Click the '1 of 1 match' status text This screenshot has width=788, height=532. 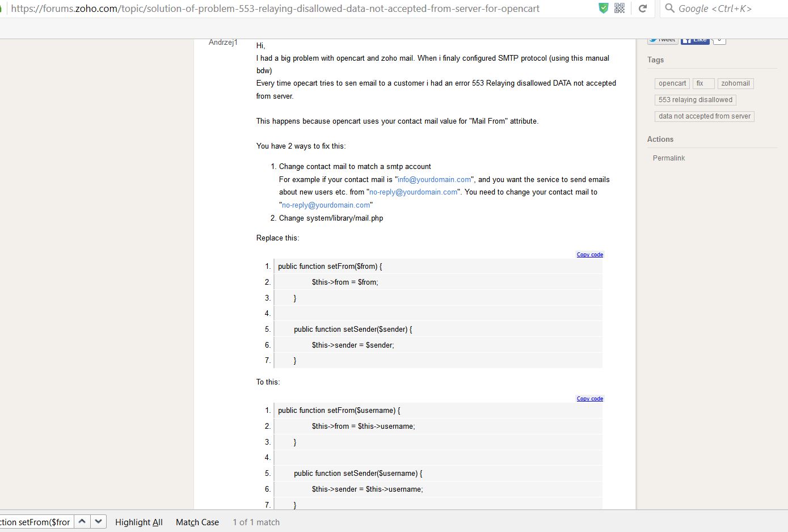(256, 522)
